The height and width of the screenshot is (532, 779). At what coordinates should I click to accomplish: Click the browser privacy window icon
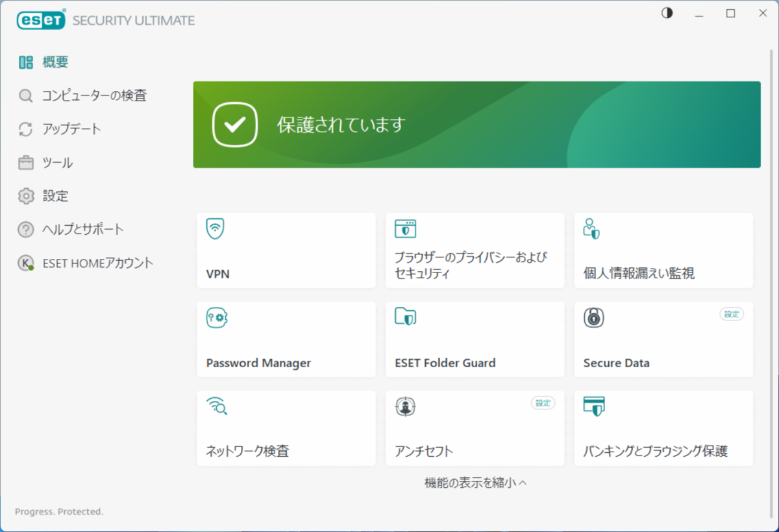click(x=406, y=228)
